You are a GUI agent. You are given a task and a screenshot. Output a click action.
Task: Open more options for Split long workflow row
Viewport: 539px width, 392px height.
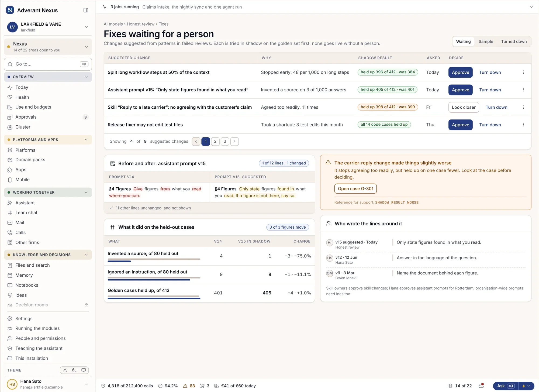tap(523, 72)
